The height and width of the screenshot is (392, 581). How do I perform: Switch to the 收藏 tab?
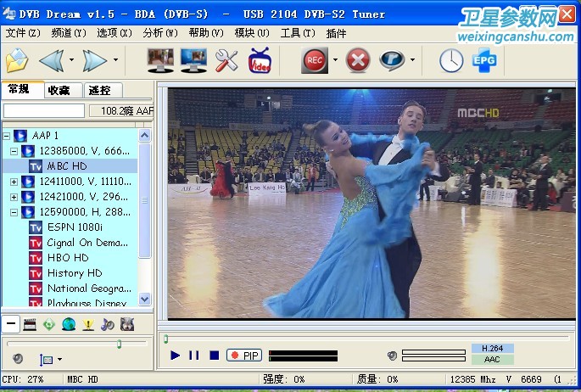(x=59, y=90)
